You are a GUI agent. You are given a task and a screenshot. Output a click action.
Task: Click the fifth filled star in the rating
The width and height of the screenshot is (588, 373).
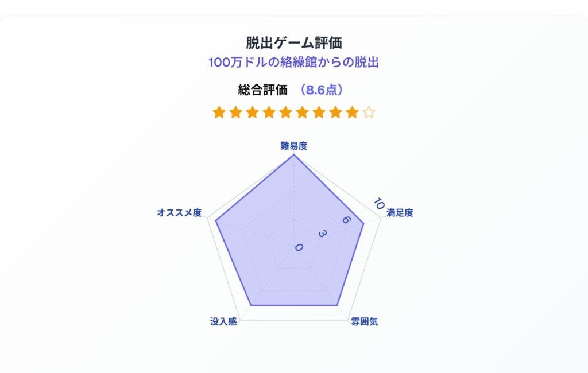click(286, 112)
